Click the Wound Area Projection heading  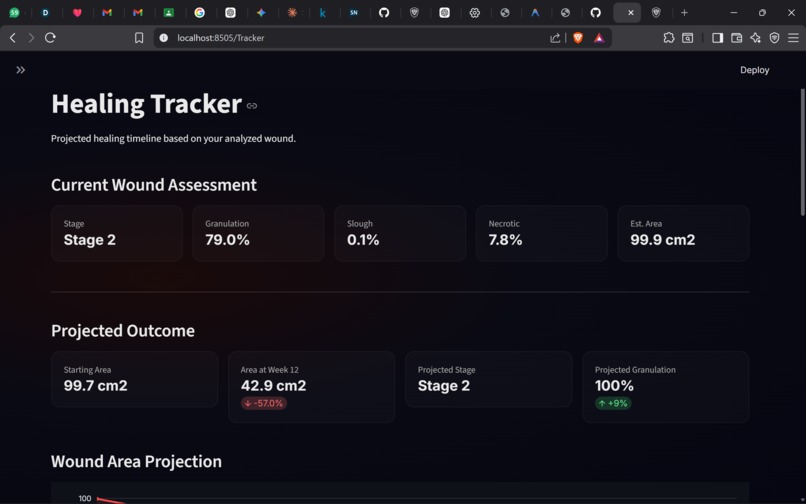pyautogui.click(x=136, y=461)
